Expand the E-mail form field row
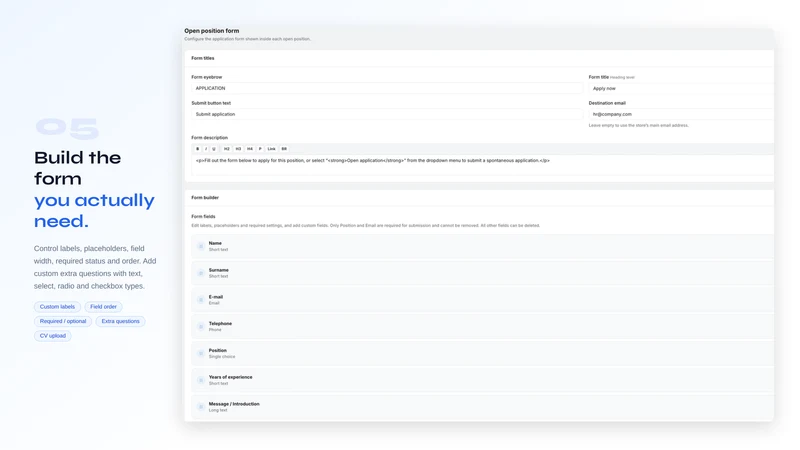The width and height of the screenshot is (800, 450). (x=482, y=300)
